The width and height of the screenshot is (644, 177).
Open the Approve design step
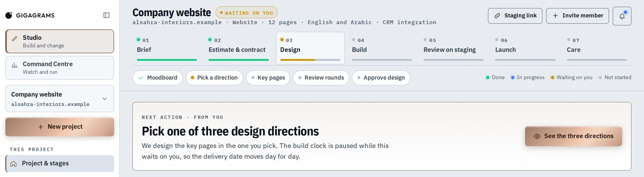(x=381, y=78)
